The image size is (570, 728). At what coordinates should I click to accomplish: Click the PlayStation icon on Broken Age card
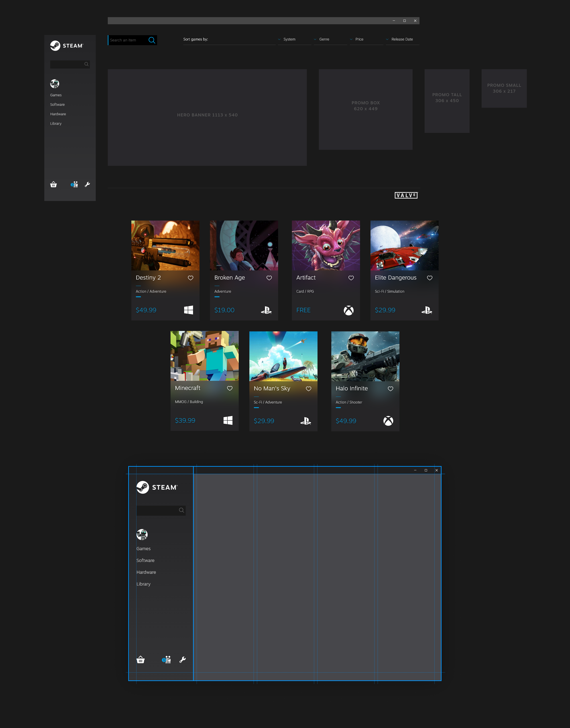pos(266,310)
